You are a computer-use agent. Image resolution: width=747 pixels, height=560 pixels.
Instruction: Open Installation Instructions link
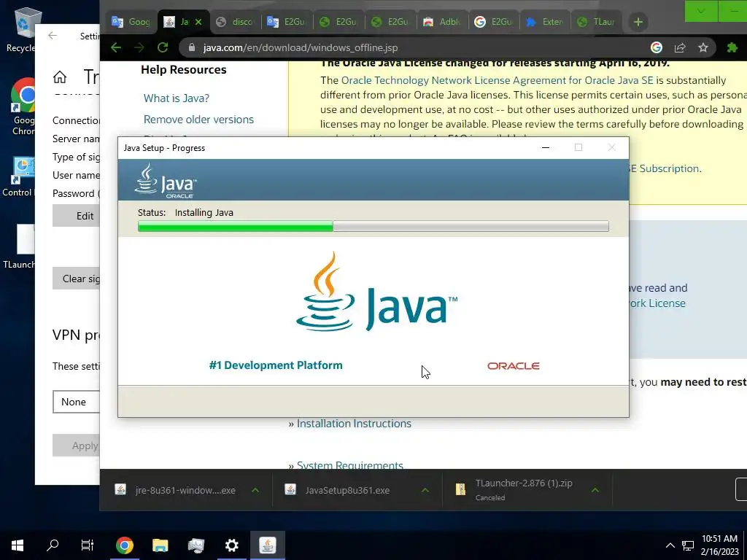354,424
